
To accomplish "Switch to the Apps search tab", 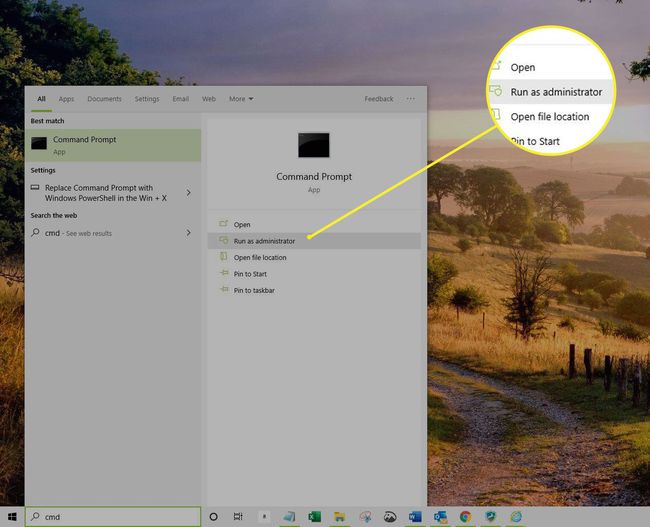I will pyautogui.click(x=66, y=99).
